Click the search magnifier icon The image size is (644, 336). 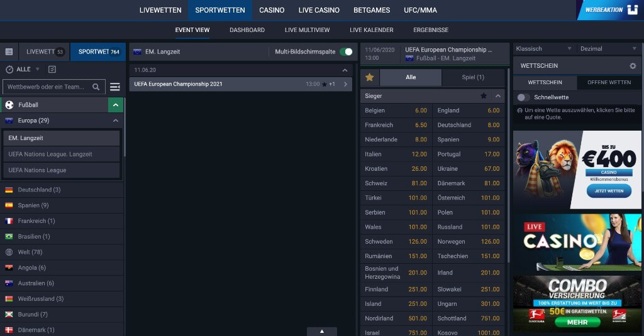pyautogui.click(x=96, y=87)
